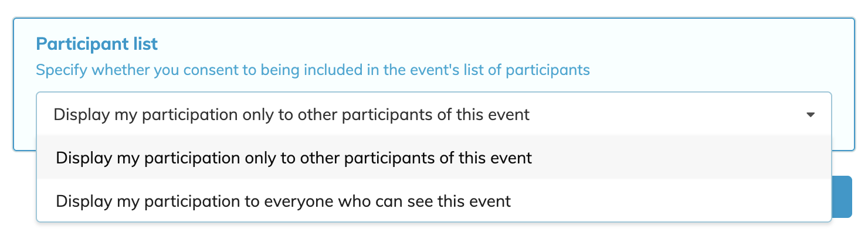This screenshot has width=868, height=239.
Task: Pick the last option in the open dropdown
Action: pyautogui.click(x=283, y=202)
